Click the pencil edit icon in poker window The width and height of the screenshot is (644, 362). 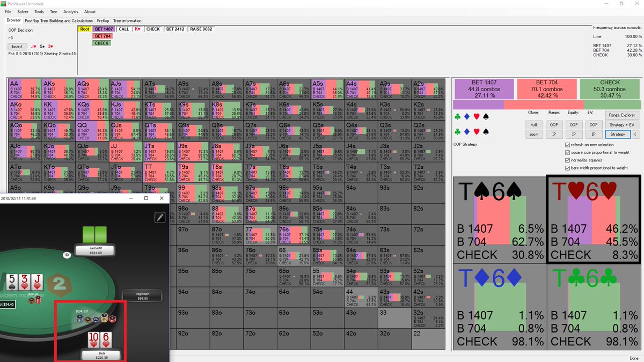159,217
